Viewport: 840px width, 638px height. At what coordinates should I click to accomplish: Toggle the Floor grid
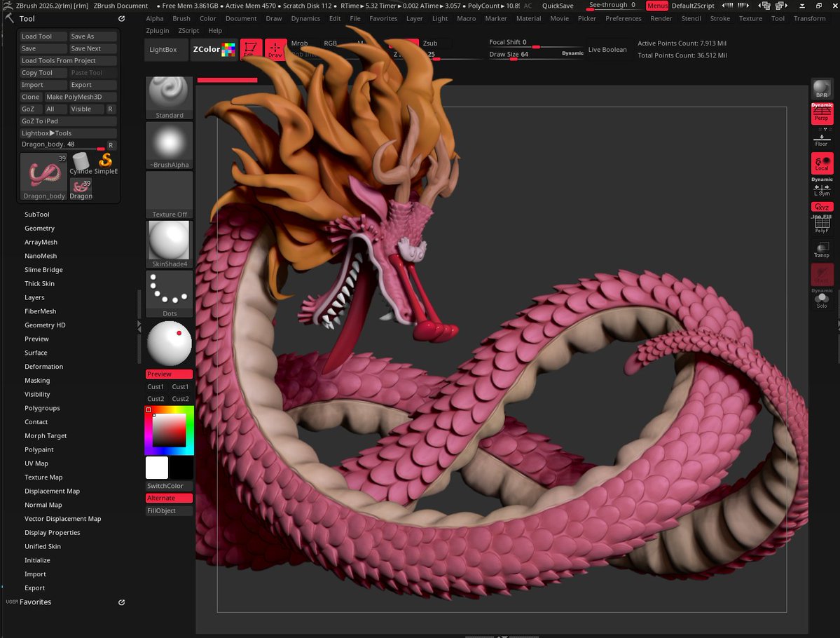click(821, 140)
